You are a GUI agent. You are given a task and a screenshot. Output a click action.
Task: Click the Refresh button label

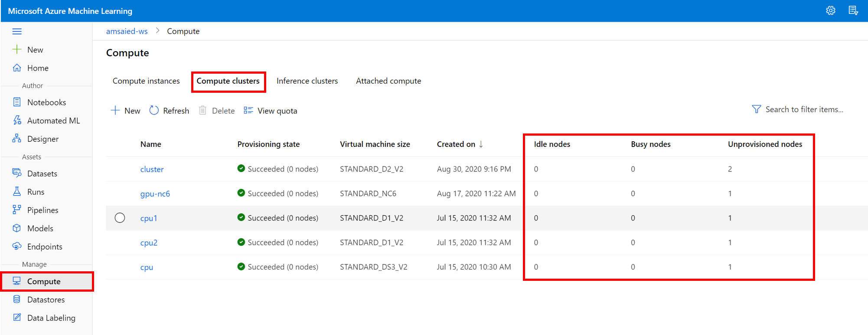pos(176,111)
